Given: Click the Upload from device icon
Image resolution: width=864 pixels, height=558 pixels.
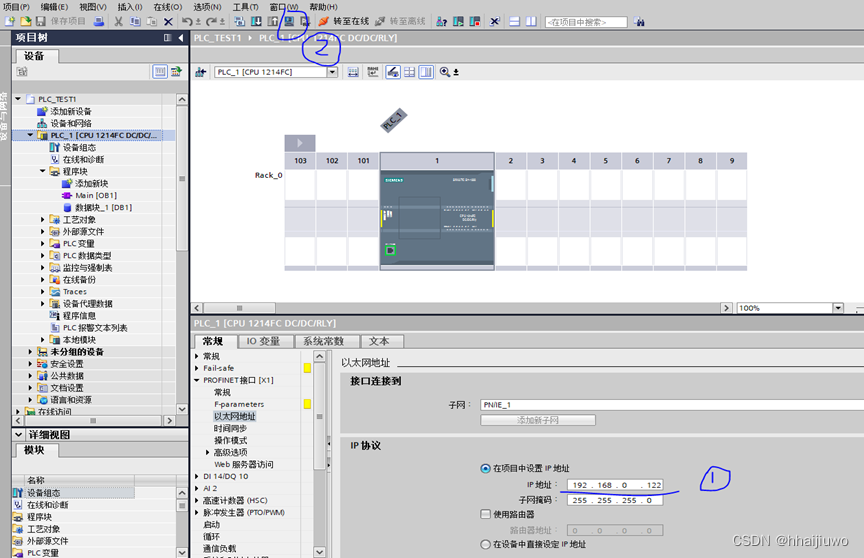Looking at the screenshot, I should click(273, 21).
